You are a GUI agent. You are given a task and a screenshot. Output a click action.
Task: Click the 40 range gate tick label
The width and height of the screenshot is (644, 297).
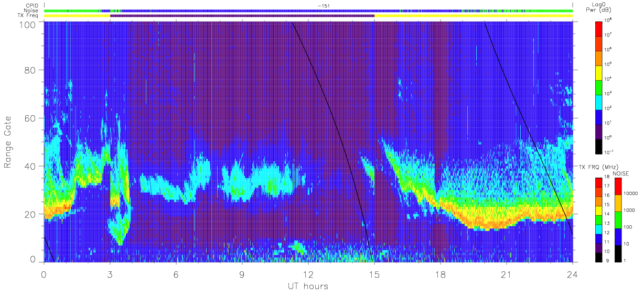click(29, 166)
